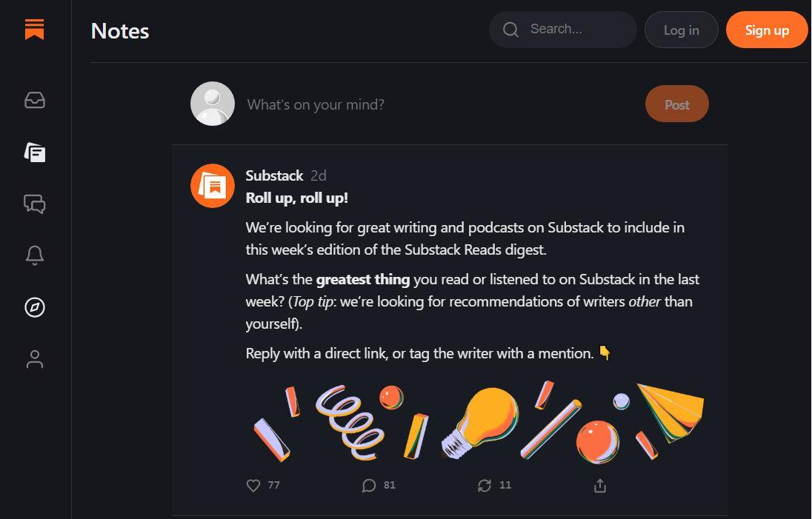Focus the "What's on your mind?" box

point(437,104)
